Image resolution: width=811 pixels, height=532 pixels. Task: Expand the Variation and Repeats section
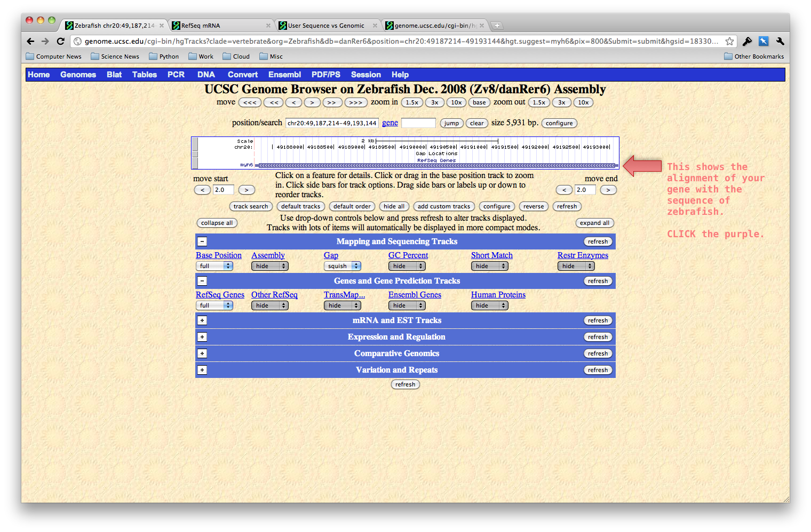point(202,370)
